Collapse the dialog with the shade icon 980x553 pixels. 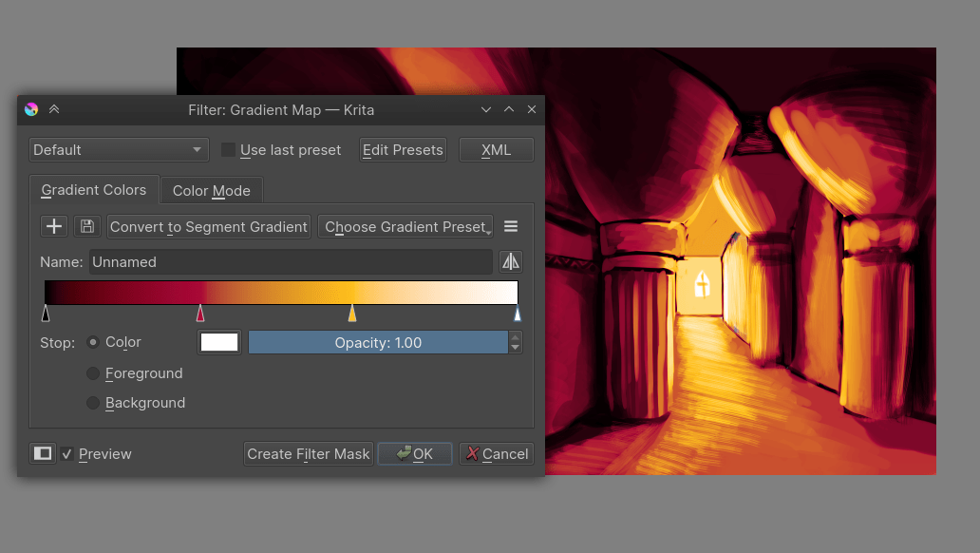click(54, 108)
